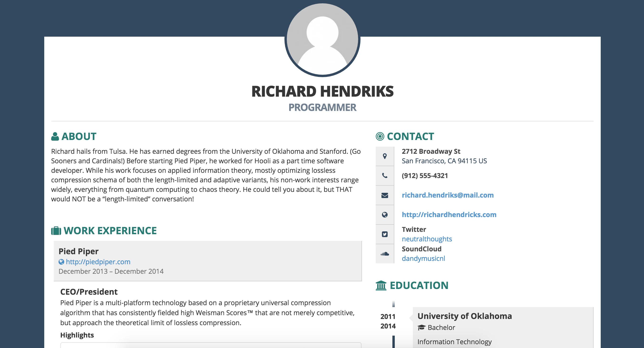Click the envelope email icon
The image size is (644, 348).
coord(385,195)
